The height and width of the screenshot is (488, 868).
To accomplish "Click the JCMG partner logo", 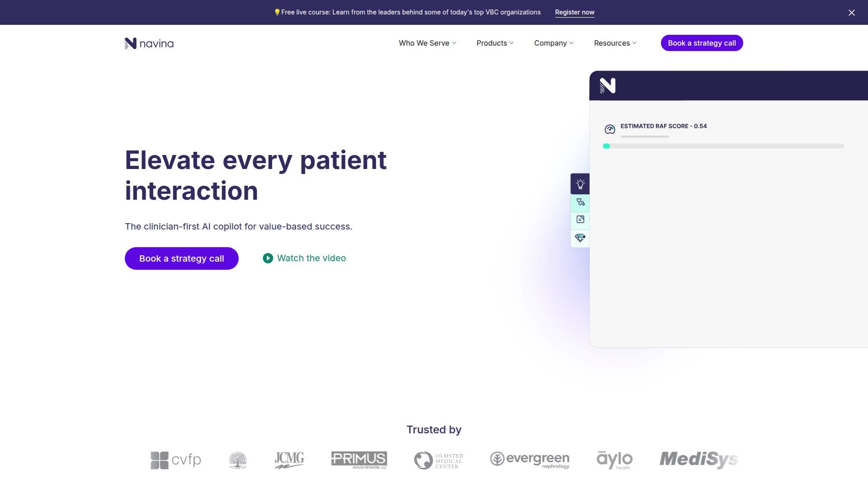I will pos(289,460).
